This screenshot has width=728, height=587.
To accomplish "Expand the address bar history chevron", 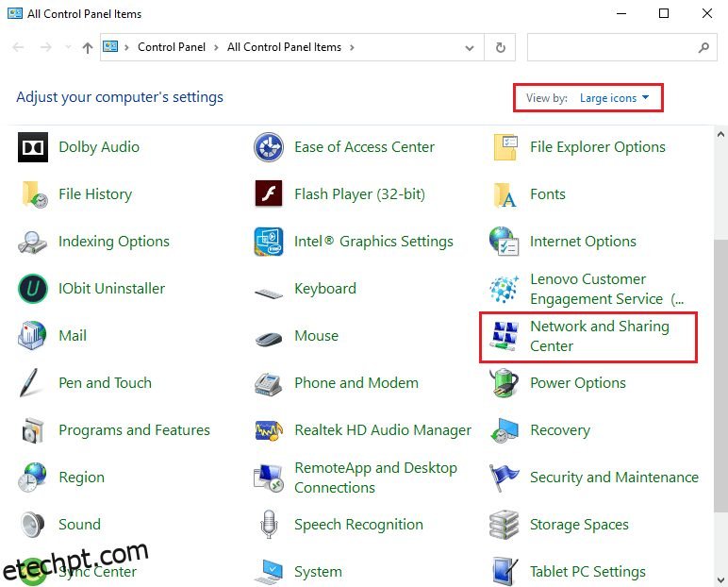I will tap(470, 47).
